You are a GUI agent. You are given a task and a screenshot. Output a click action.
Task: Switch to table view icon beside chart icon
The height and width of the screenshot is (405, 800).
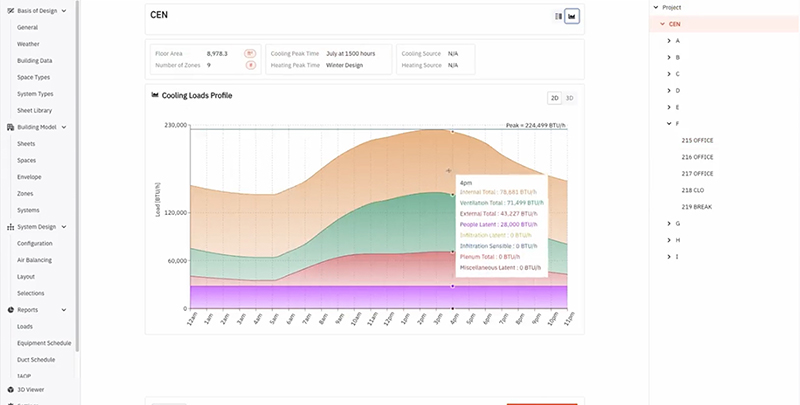click(x=558, y=16)
